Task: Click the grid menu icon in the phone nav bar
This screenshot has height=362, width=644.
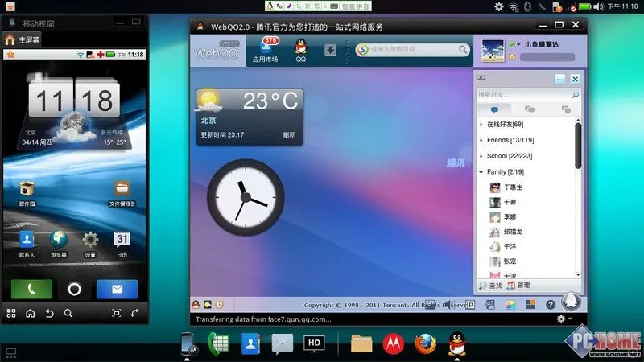Action: [x=11, y=314]
